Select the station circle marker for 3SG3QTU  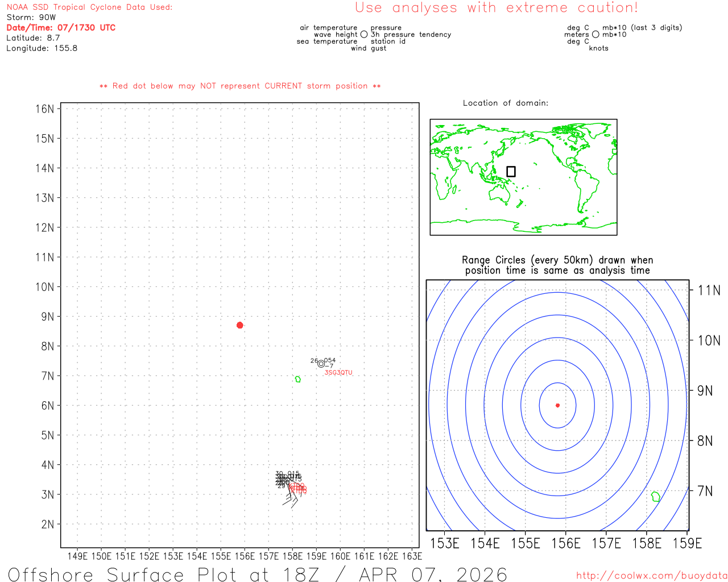click(321, 364)
